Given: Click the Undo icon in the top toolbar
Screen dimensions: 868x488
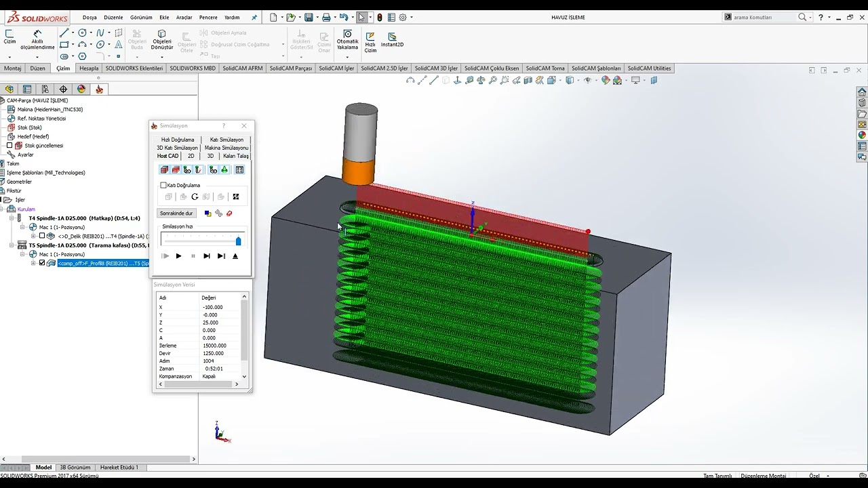Looking at the screenshot, I should pos(344,18).
